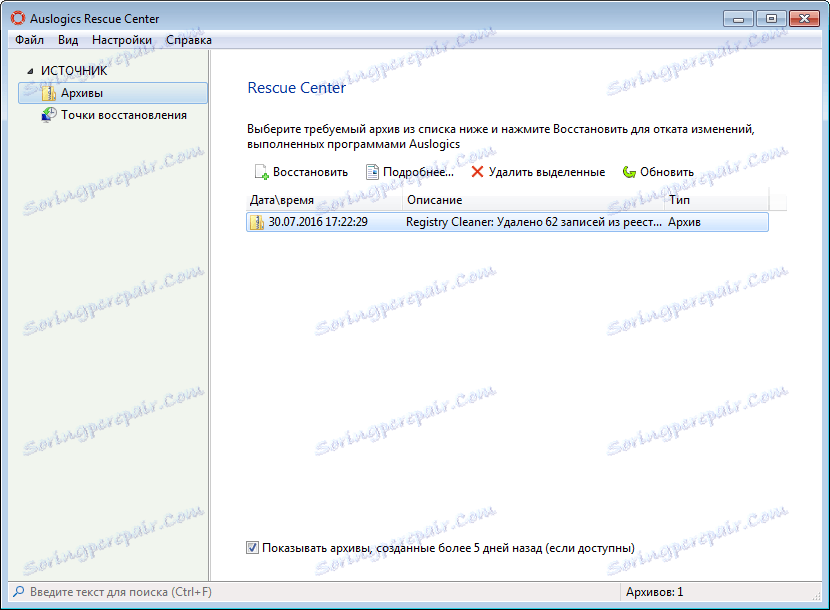Image resolution: width=830 pixels, height=610 pixels.
Task: Minimize the Rescue Center window
Action: (x=738, y=19)
